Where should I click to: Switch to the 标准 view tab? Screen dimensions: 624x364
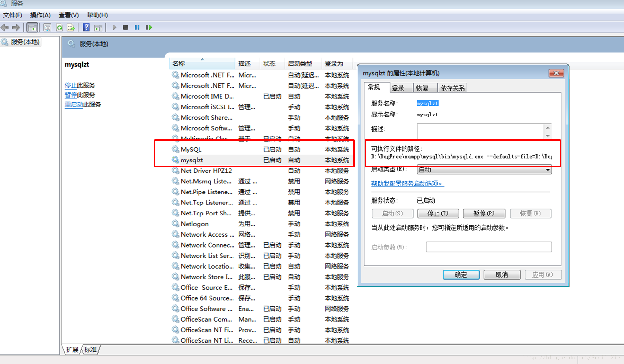tap(91, 349)
